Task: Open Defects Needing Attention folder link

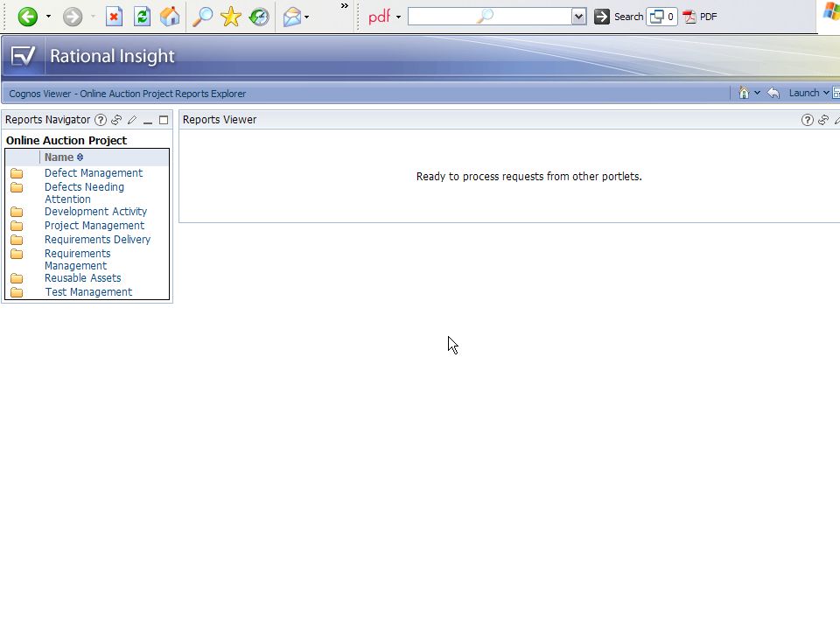Action: click(84, 192)
